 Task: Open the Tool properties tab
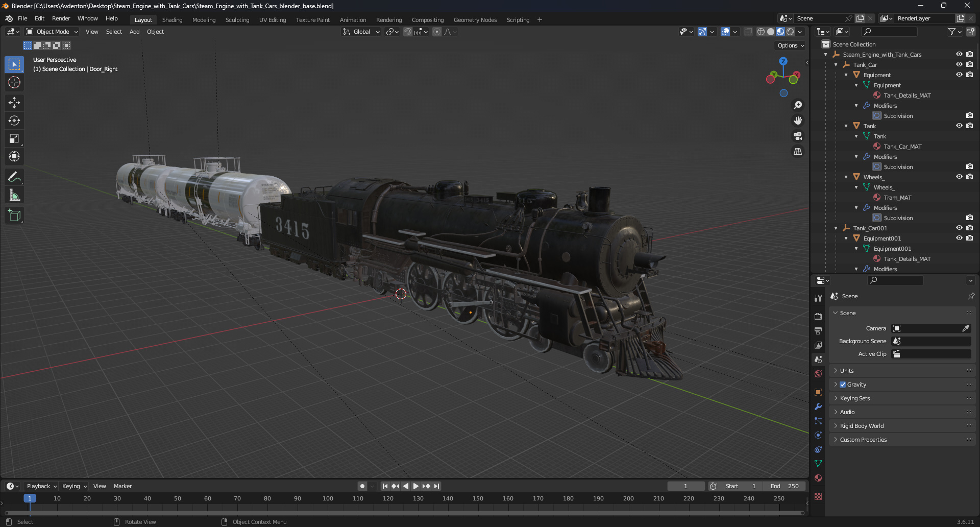pos(818,298)
